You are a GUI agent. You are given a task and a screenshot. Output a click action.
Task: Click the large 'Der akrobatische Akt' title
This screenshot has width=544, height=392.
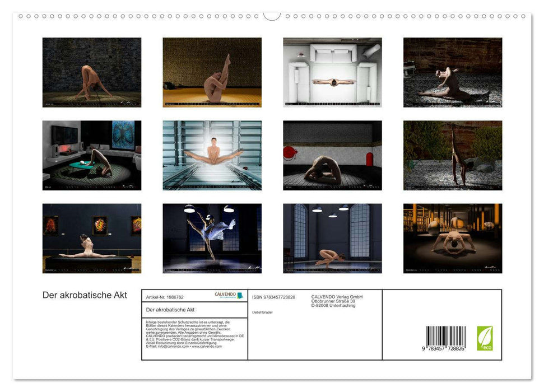(x=85, y=295)
